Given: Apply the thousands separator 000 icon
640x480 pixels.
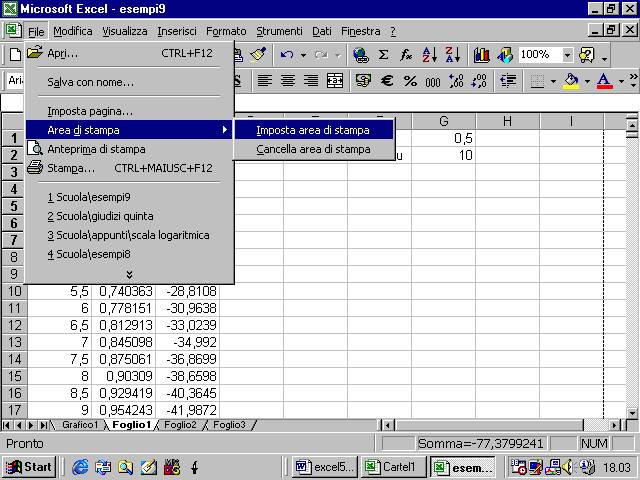Looking at the screenshot, I should [x=433, y=82].
